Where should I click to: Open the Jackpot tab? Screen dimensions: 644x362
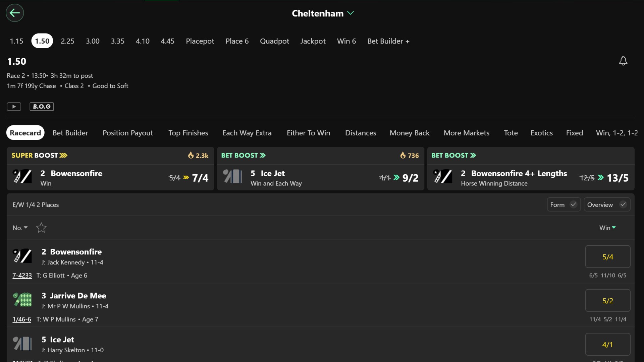point(313,41)
